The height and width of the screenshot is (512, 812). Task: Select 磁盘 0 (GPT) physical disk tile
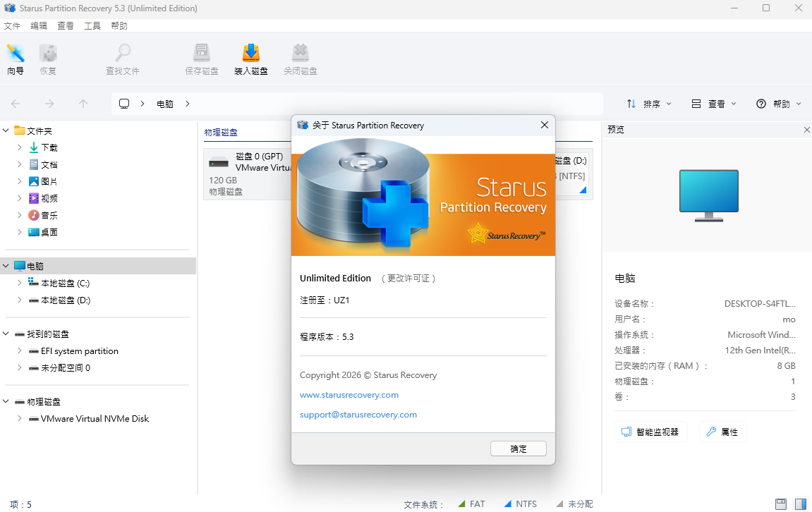pyautogui.click(x=248, y=174)
